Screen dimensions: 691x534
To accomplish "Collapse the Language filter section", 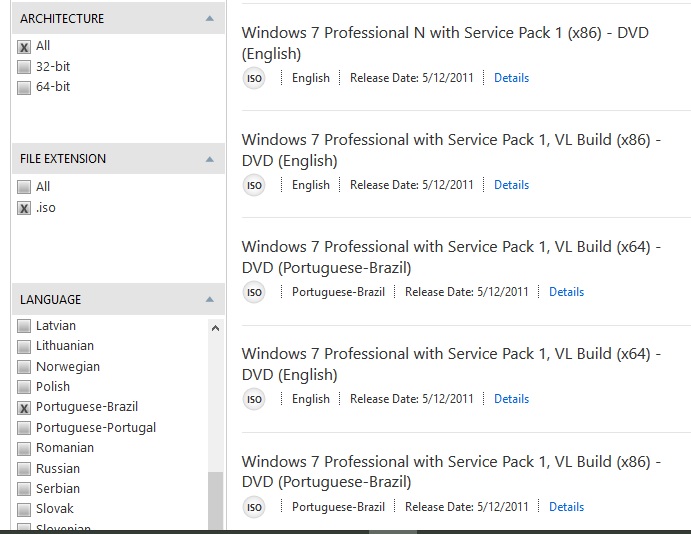I will coord(210,300).
